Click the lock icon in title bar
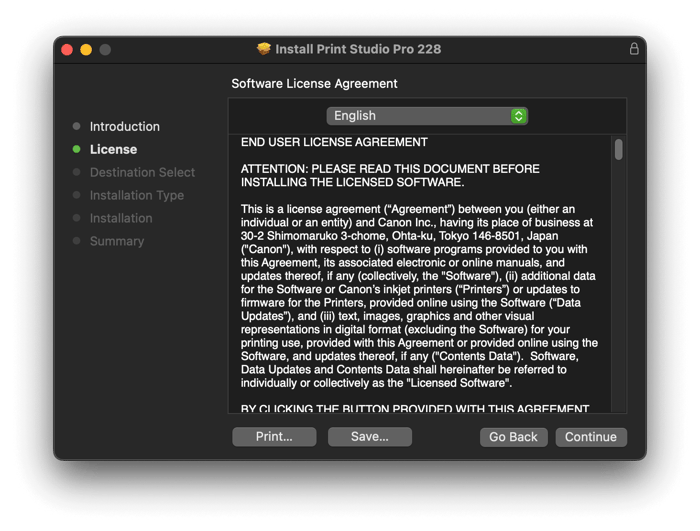The height and width of the screenshot is (531, 700). 633,49
